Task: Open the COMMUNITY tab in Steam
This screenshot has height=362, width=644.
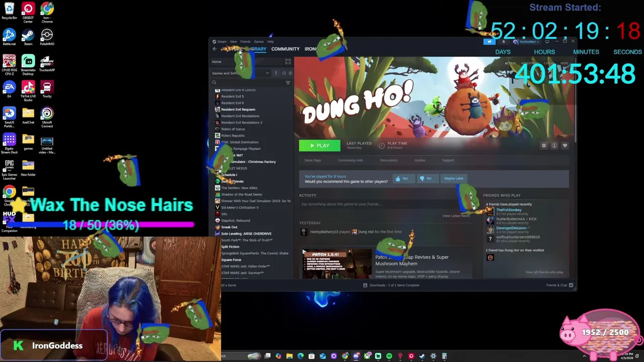Action: 285,49
